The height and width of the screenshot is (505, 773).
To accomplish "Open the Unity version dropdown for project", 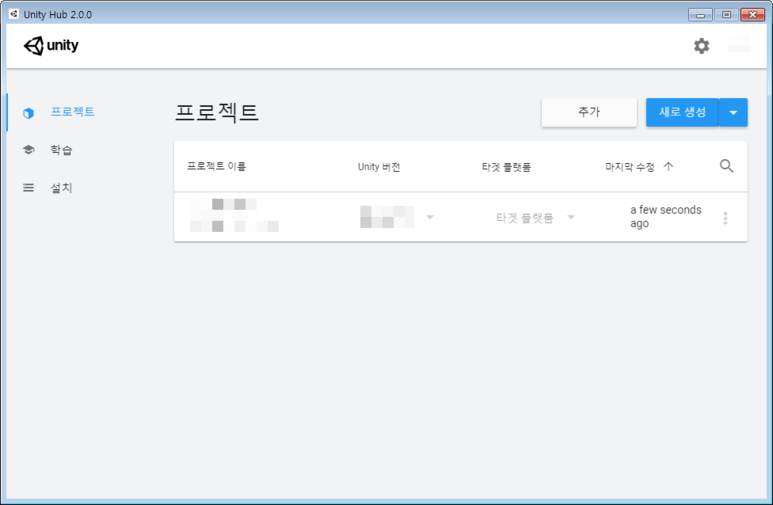I will 430,217.
